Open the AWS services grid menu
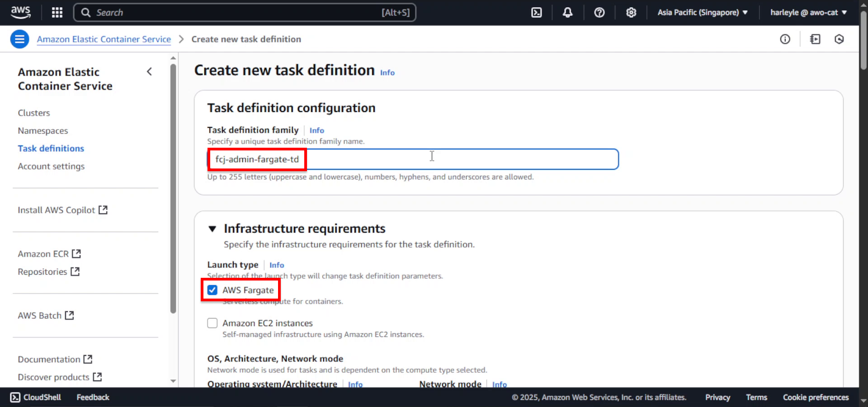This screenshot has width=868, height=407. pos(57,12)
